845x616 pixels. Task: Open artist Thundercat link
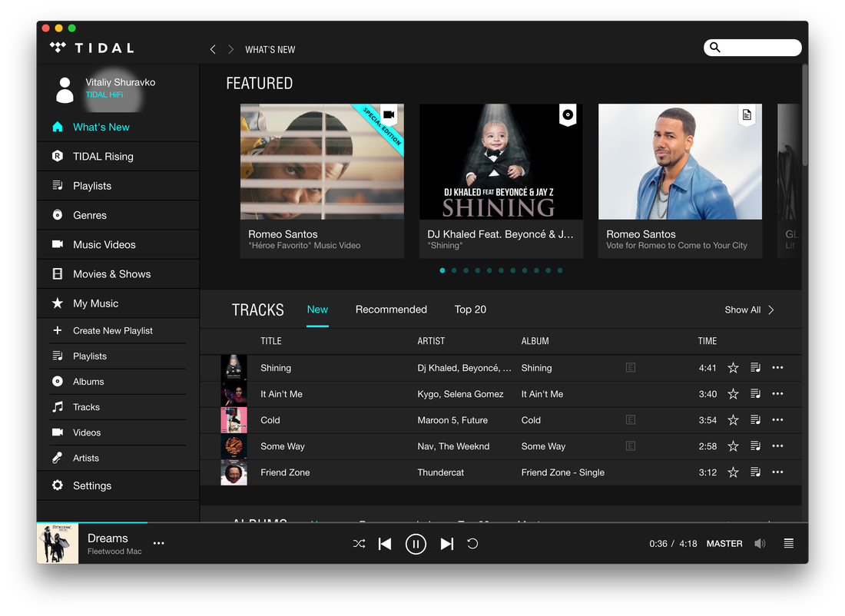tap(440, 472)
